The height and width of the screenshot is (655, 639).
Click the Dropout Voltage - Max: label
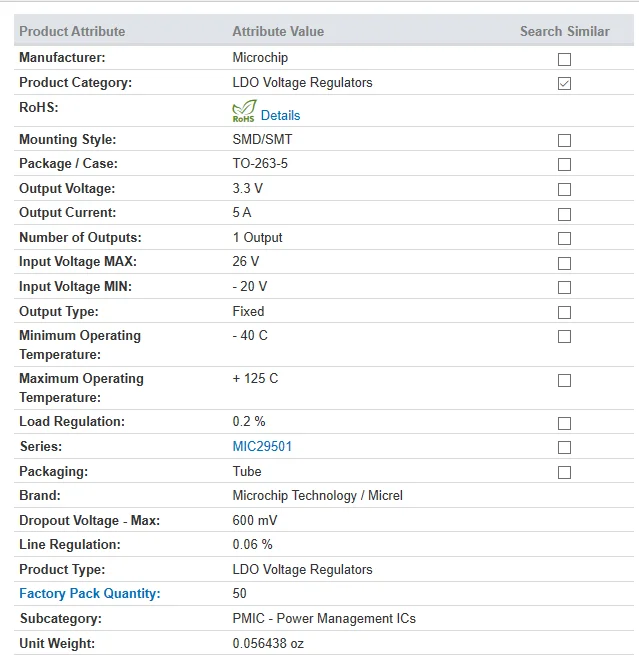90,520
